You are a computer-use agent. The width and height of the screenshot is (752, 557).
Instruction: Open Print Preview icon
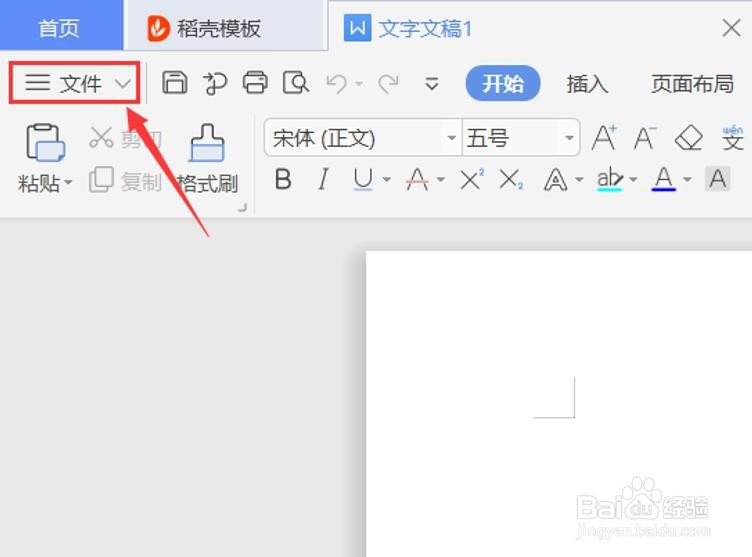pos(296,83)
